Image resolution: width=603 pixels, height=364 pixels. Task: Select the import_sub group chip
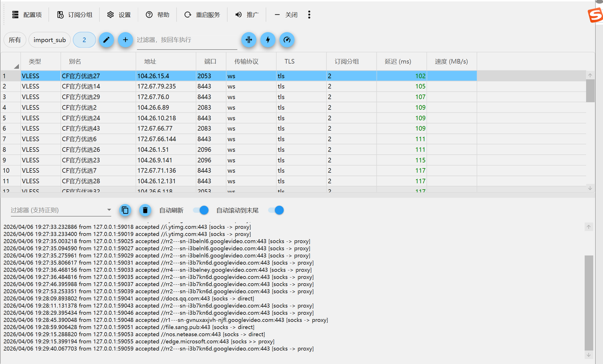(x=49, y=40)
